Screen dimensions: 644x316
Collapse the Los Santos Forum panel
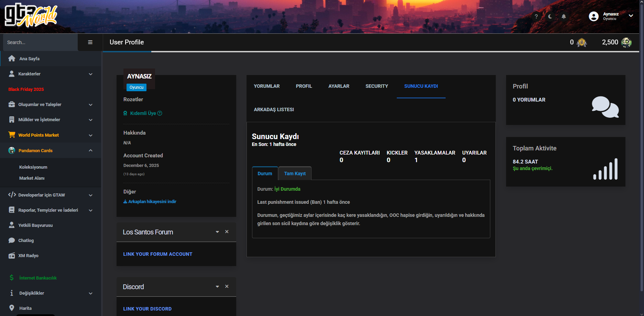click(x=217, y=232)
